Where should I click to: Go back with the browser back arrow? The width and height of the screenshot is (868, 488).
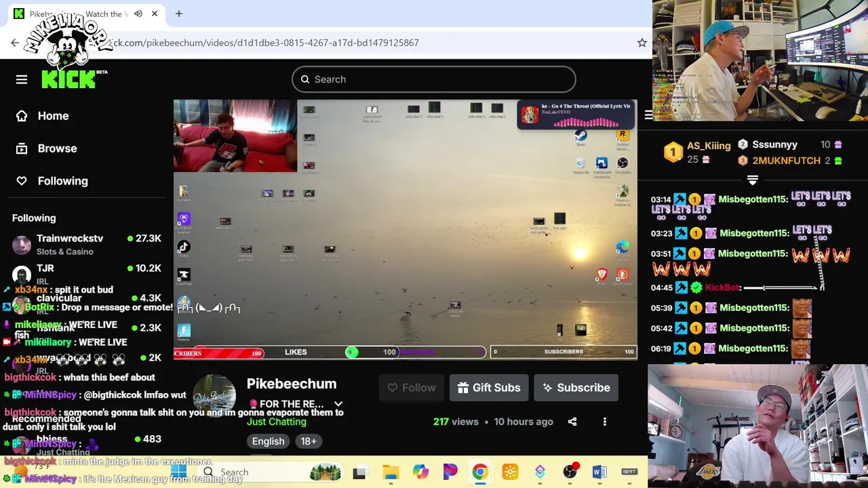[x=15, y=43]
